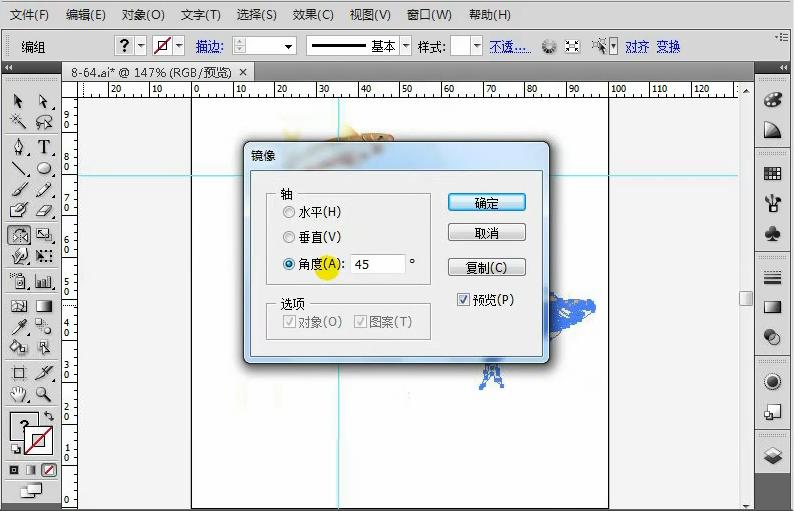Open the 视图(V) menu
The width and height of the screenshot is (794, 511).
point(370,15)
